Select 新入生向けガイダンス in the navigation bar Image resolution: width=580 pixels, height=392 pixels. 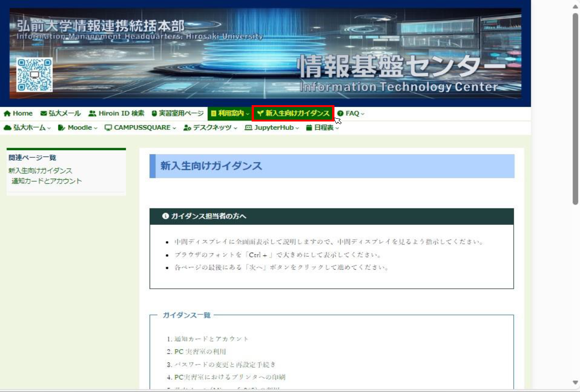tap(293, 114)
